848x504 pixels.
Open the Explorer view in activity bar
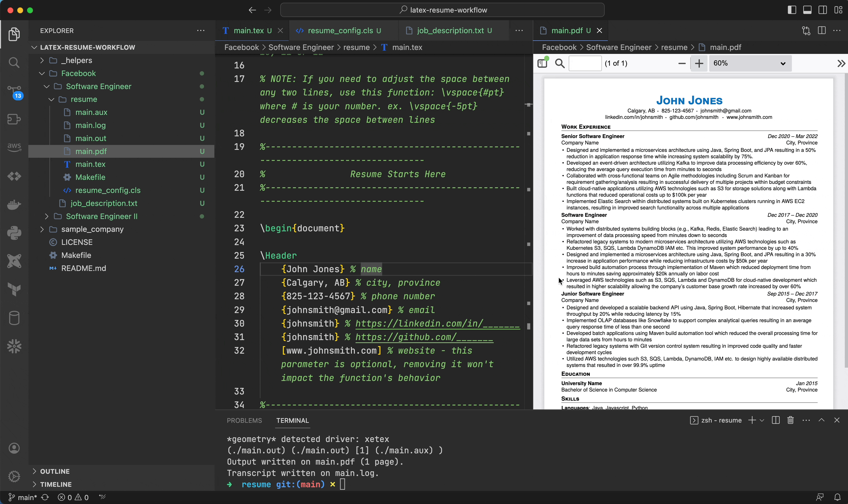[x=14, y=34]
